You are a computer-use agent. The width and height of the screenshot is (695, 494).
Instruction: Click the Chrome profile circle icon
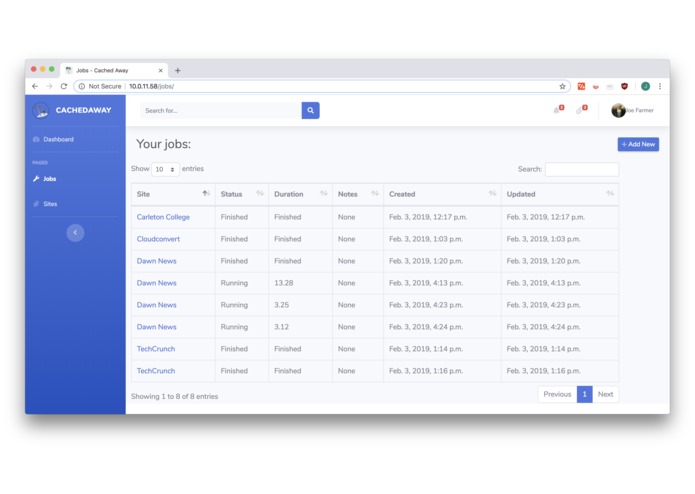click(x=645, y=86)
